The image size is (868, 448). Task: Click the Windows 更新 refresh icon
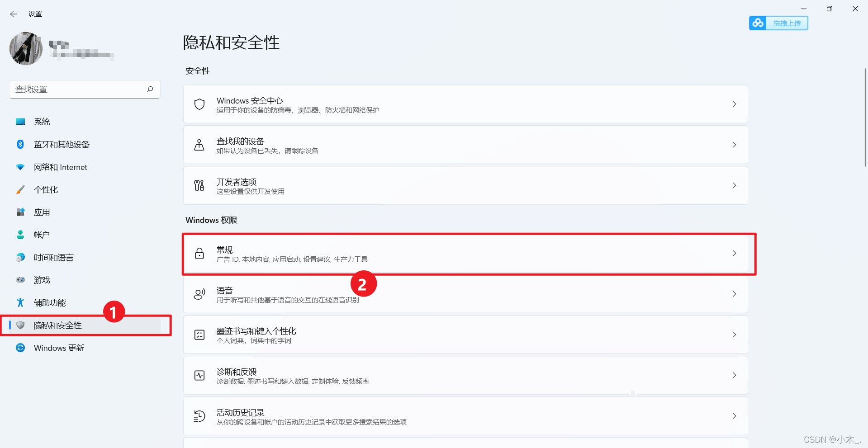click(20, 348)
